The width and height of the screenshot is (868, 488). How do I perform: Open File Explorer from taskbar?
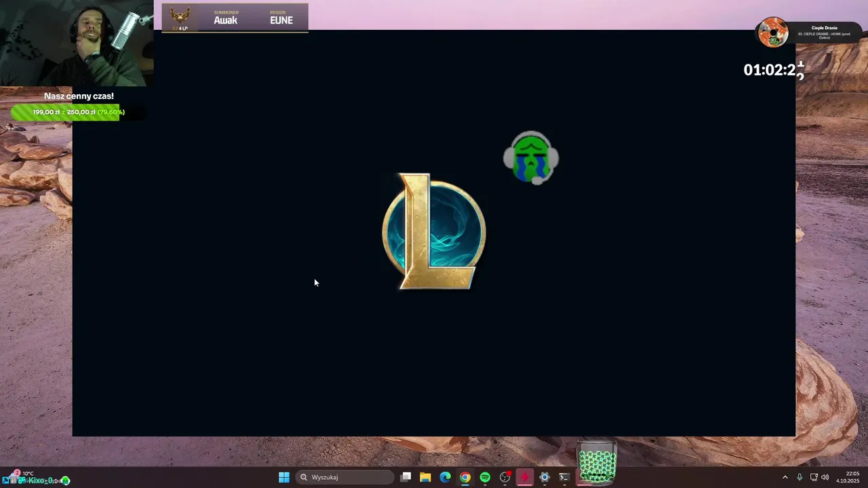pyautogui.click(x=425, y=477)
